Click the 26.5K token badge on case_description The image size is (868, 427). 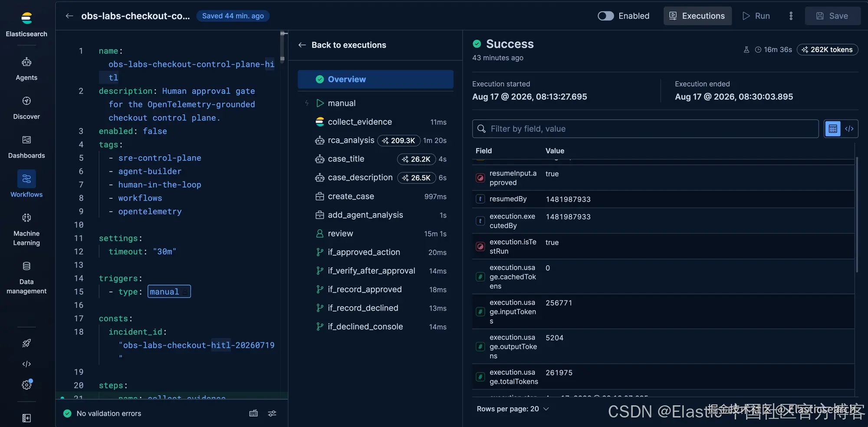click(417, 178)
